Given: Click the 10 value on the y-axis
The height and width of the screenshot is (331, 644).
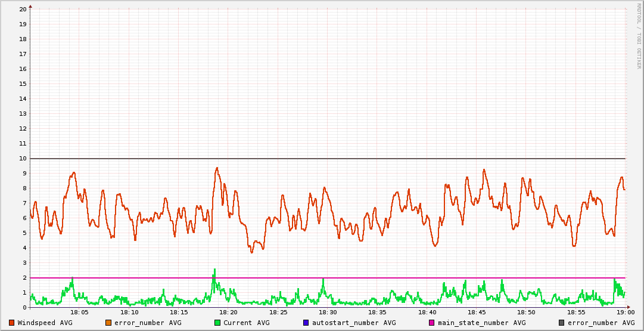Looking at the screenshot, I should pyautogui.click(x=23, y=158).
